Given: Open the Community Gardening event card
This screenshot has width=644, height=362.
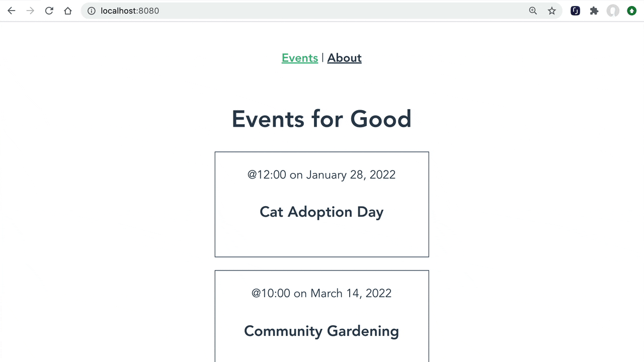Looking at the screenshot, I should 322,316.
